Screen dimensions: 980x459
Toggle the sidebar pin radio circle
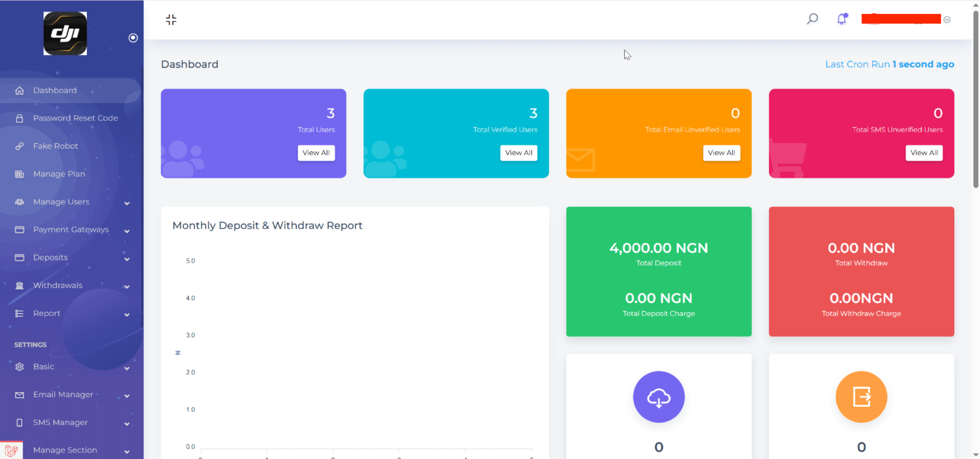(133, 38)
